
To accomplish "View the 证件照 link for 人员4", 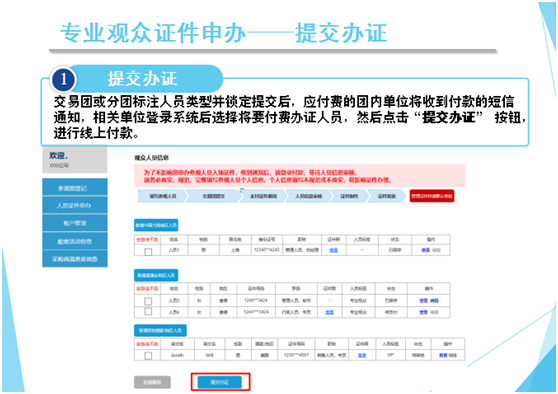I will [x=330, y=312].
